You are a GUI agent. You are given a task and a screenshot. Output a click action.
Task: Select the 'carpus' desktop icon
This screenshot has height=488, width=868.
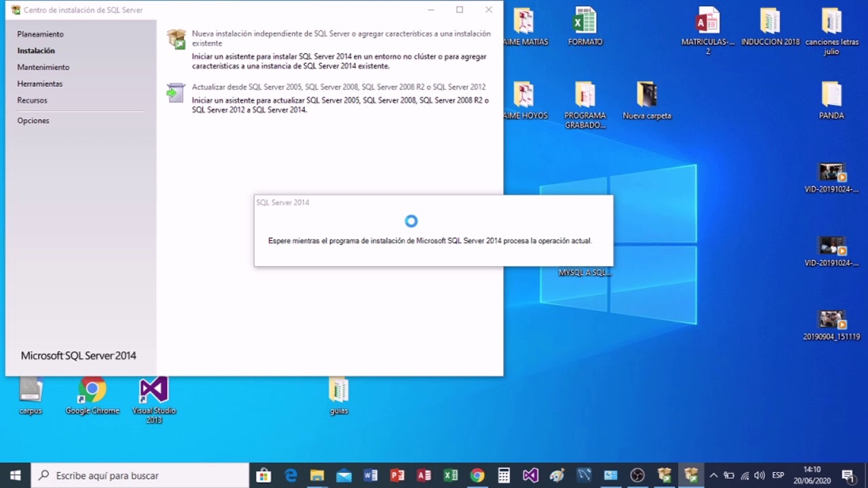pyautogui.click(x=31, y=396)
